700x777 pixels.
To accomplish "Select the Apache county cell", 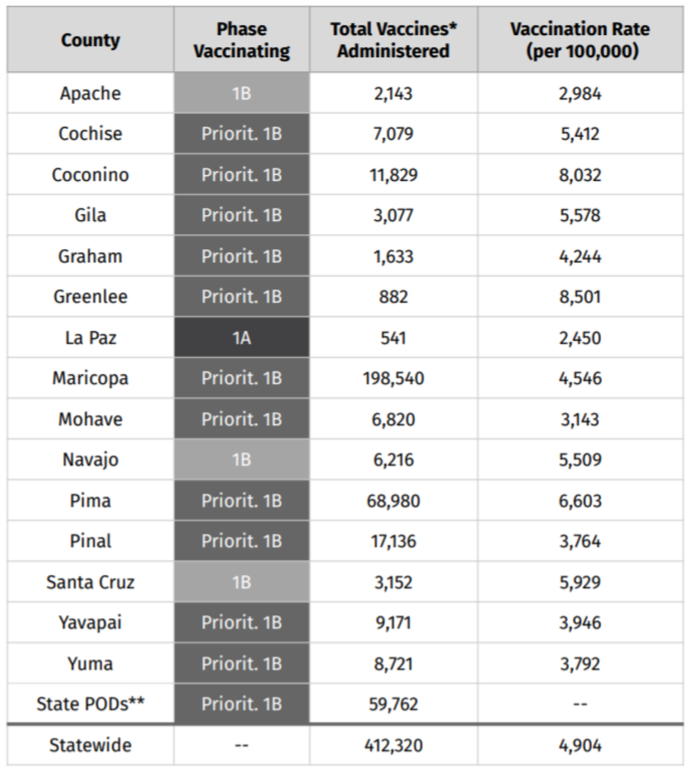I will [90, 93].
